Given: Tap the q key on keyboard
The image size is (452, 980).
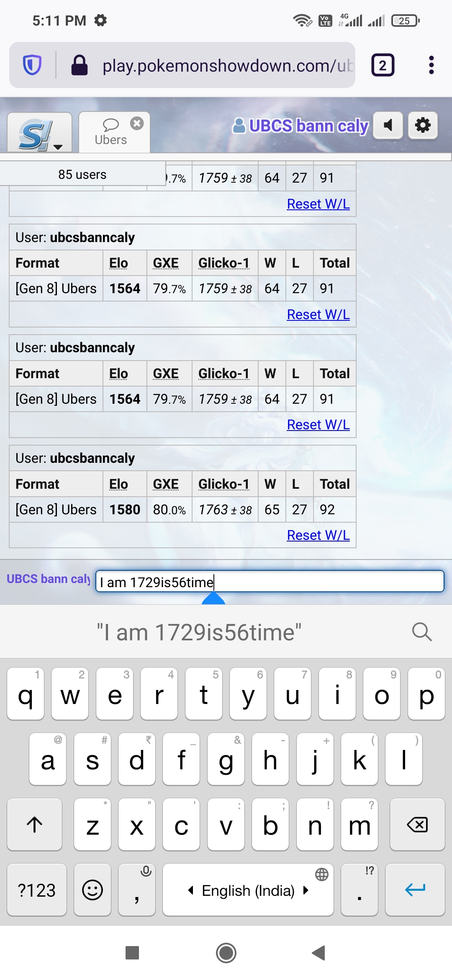Looking at the screenshot, I should [x=26, y=694].
